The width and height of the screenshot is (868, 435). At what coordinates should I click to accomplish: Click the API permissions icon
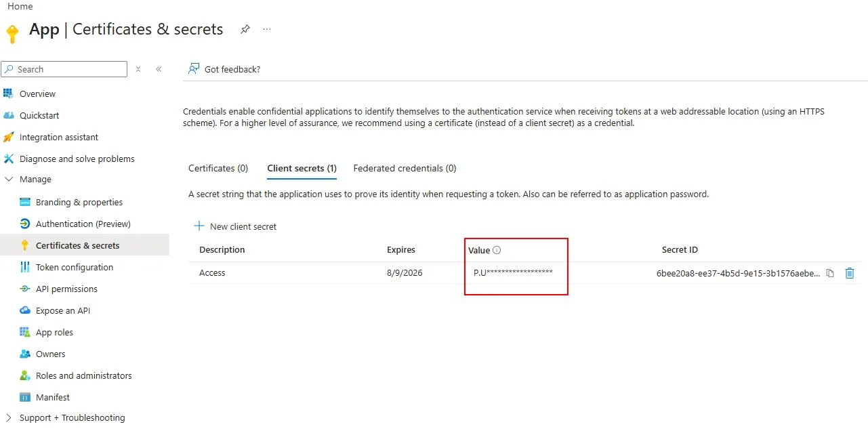tap(25, 289)
